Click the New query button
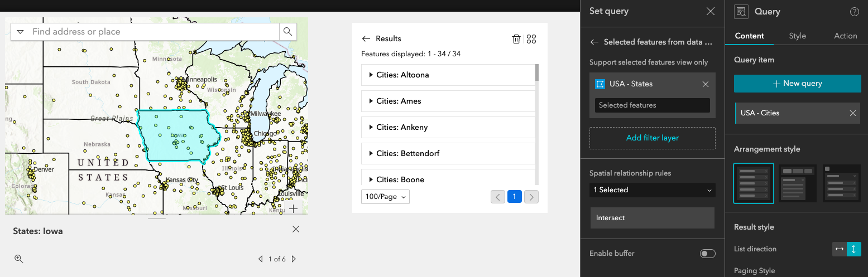868x277 pixels. pyautogui.click(x=797, y=84)
